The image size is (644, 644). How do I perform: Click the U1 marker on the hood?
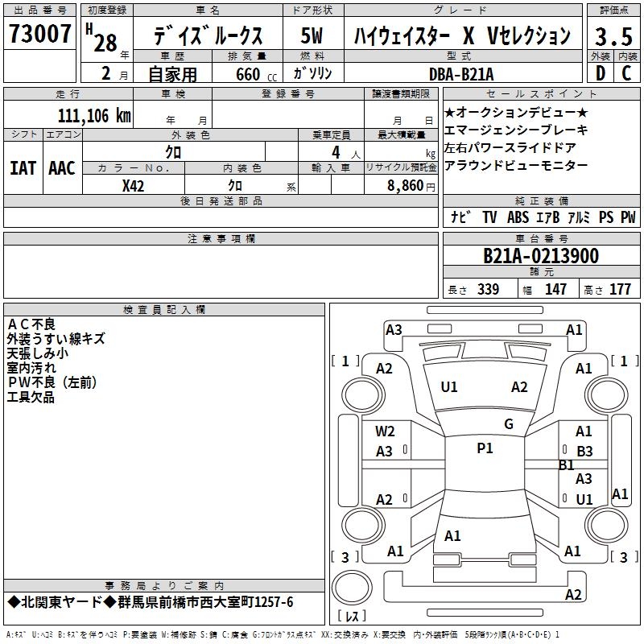(x=449, y=387)
